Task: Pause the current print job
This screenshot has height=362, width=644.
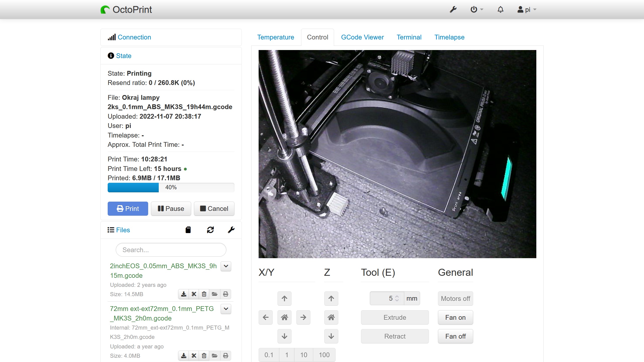Action: click(x=171, y=209)
